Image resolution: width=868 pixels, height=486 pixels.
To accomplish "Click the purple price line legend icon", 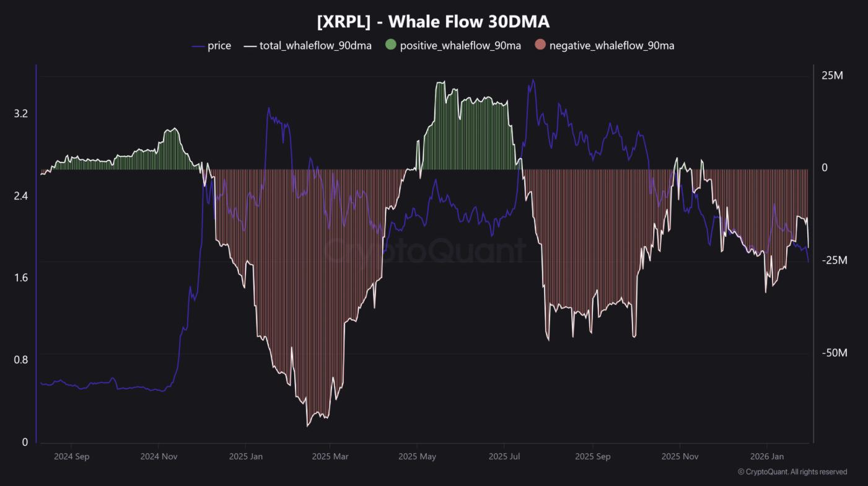I will pos(198,46).
